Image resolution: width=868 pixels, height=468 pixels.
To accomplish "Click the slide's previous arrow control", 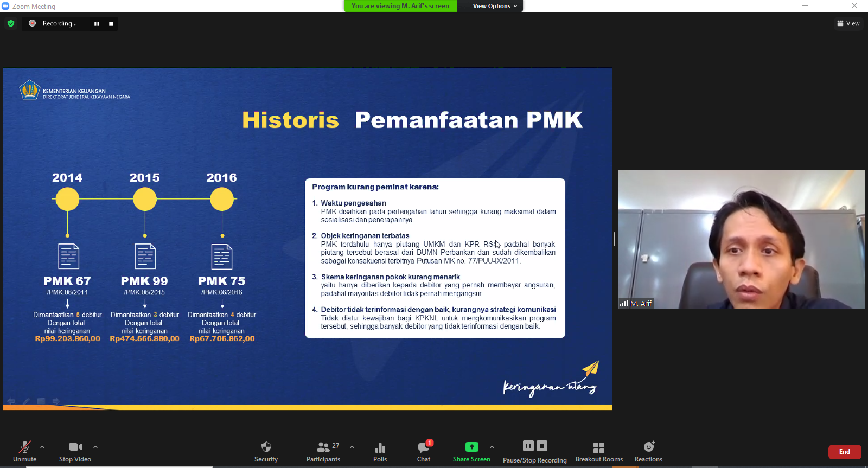I will [11, 401].
